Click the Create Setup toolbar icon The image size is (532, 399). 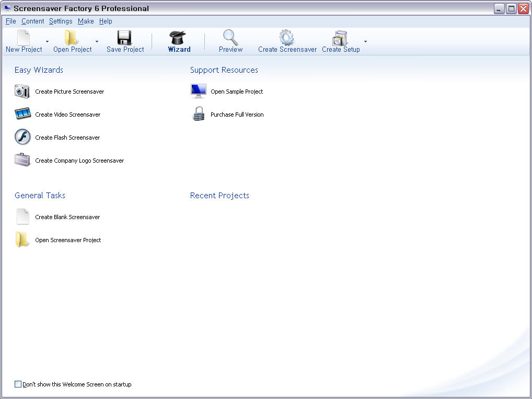(340, 38)
